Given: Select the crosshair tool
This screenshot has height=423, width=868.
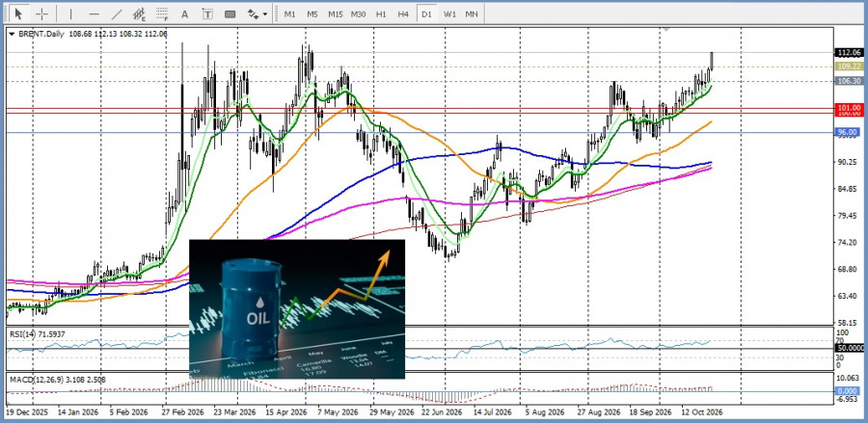Looking at the screenshot, I should click(42, 13).
